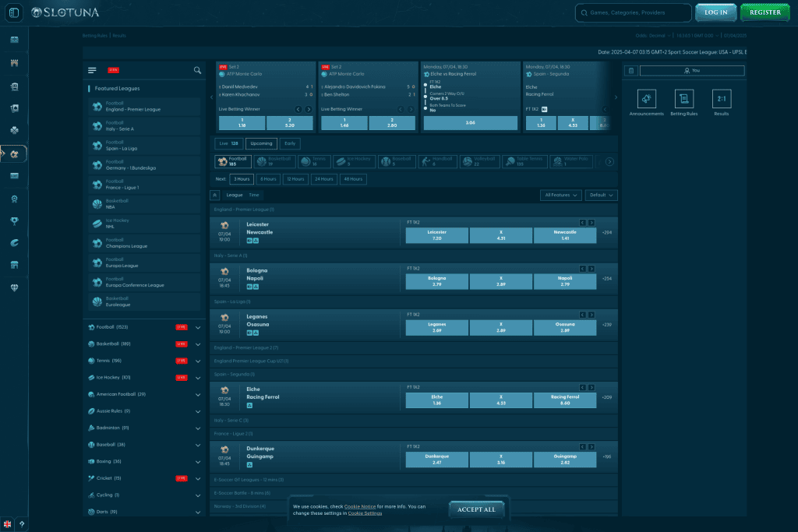The height and width of the screenshot is (532, 798).
Task: Open the trophy icon in the left rail
Action: 14,220
